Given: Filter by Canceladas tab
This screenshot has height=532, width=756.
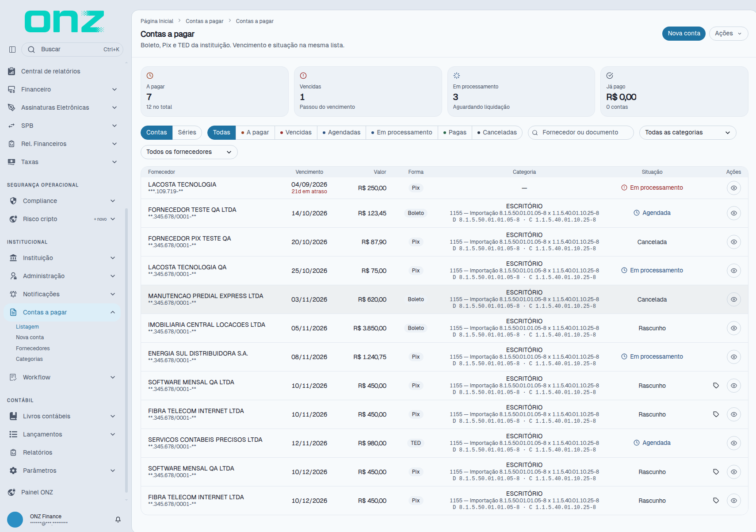Looking at the screenshot, I should tap(497, 133).
